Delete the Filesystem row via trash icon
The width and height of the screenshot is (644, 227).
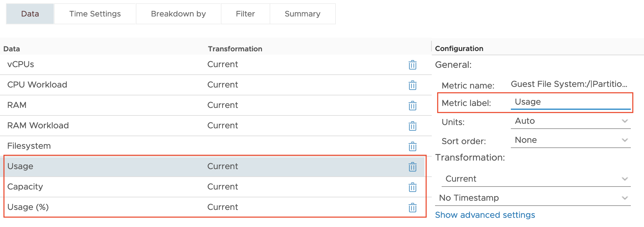(412, 146)
